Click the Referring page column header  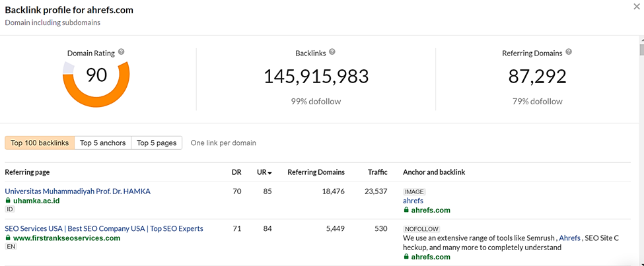coord(28,172)
